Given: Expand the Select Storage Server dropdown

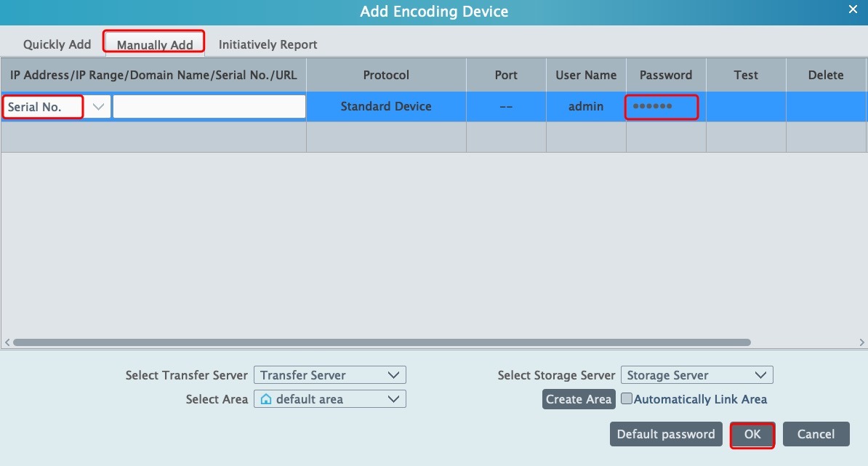Looking at the screenshot, I should [x=696, y=375].
